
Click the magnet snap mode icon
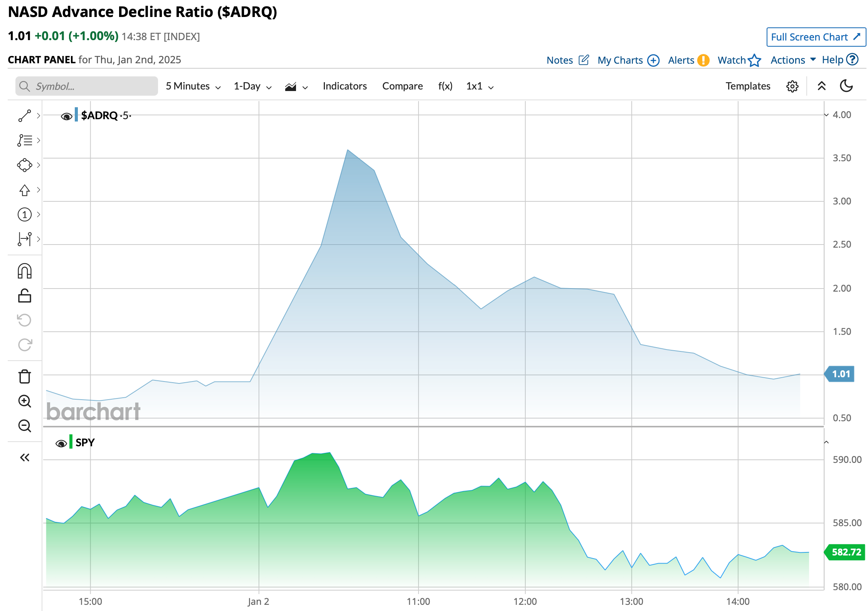coord(25,271)
